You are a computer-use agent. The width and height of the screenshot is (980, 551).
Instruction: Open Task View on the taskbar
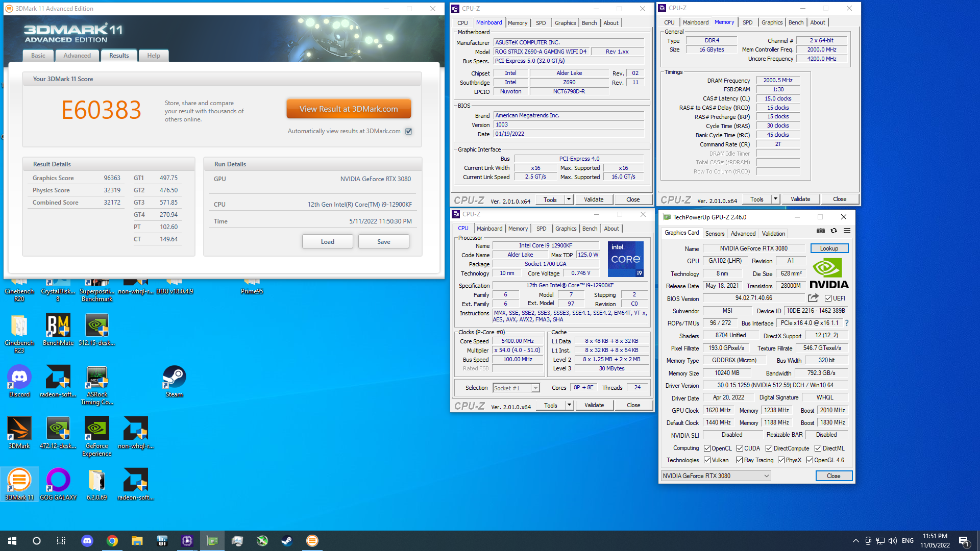coord(61,541)
